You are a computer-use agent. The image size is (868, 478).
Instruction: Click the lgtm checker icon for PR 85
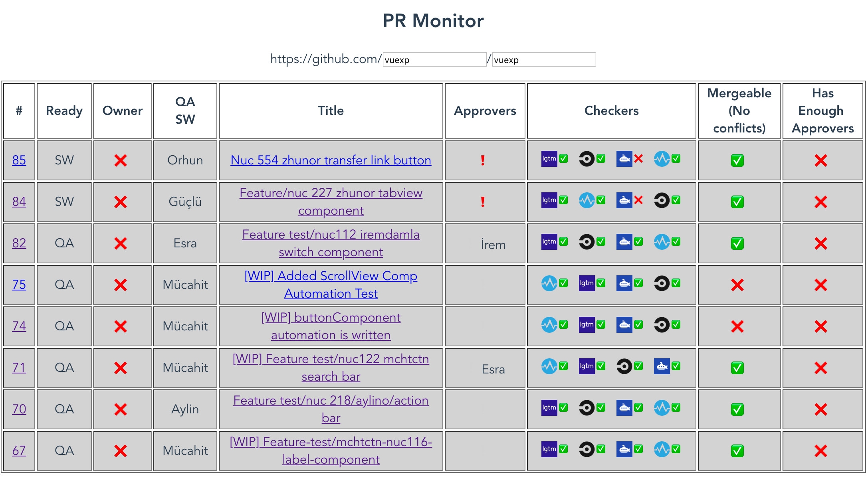coord(549,159)
